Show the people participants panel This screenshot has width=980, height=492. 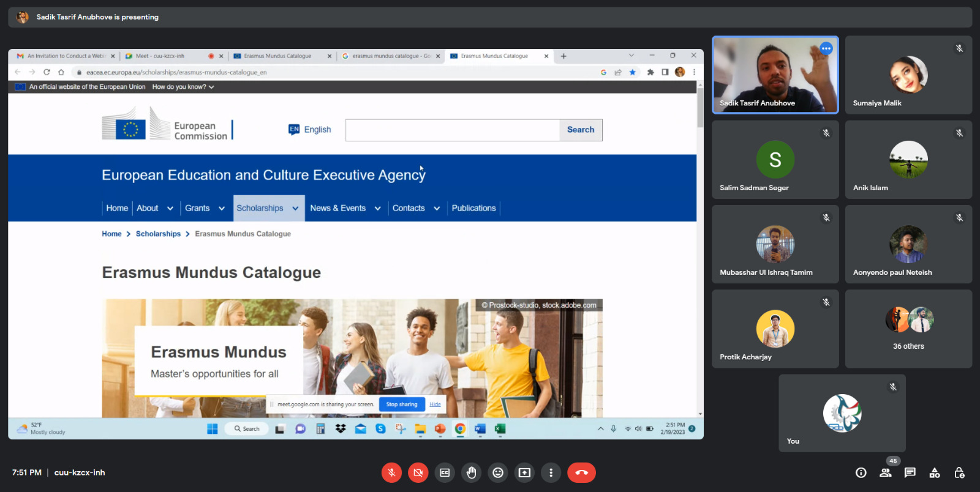click(x=886, y=472)
